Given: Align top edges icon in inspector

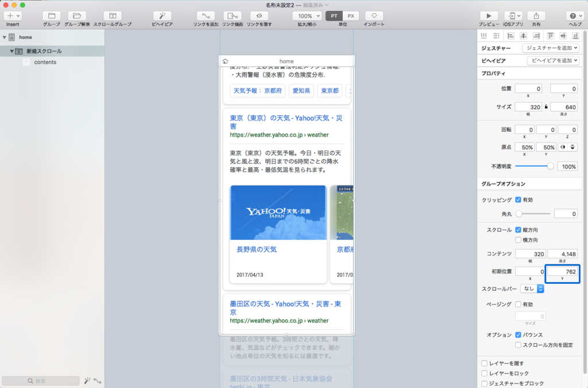Looking at the screenshot, I should 551,36.
